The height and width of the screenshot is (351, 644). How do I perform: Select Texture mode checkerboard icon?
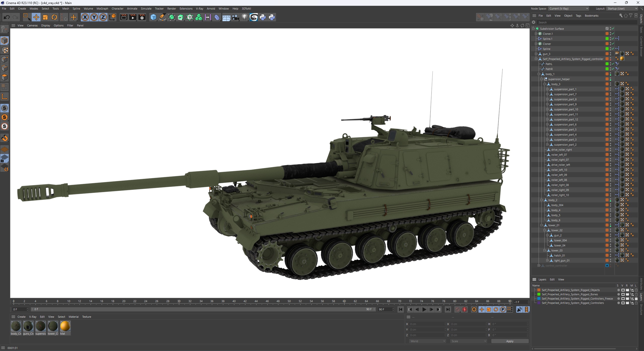pos(5,50)
